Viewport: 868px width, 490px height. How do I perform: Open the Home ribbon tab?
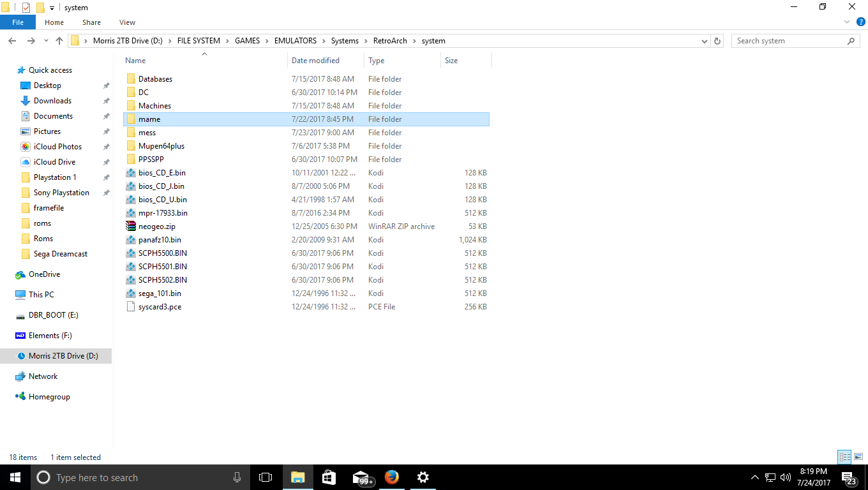coord(54,22)
